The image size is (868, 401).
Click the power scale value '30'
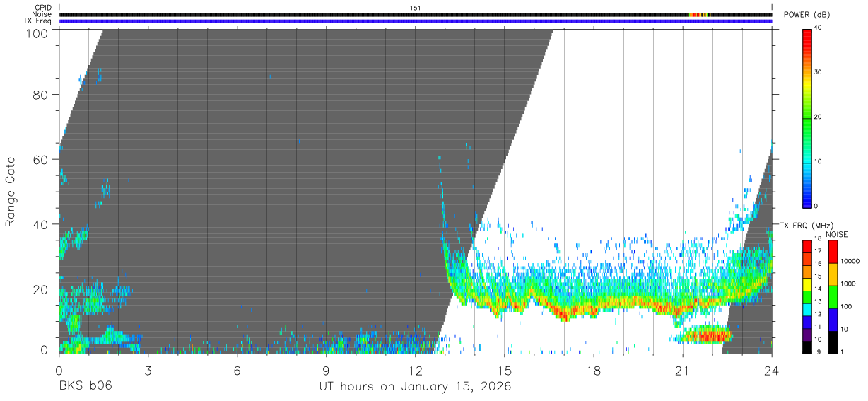(x=819, y=72)
